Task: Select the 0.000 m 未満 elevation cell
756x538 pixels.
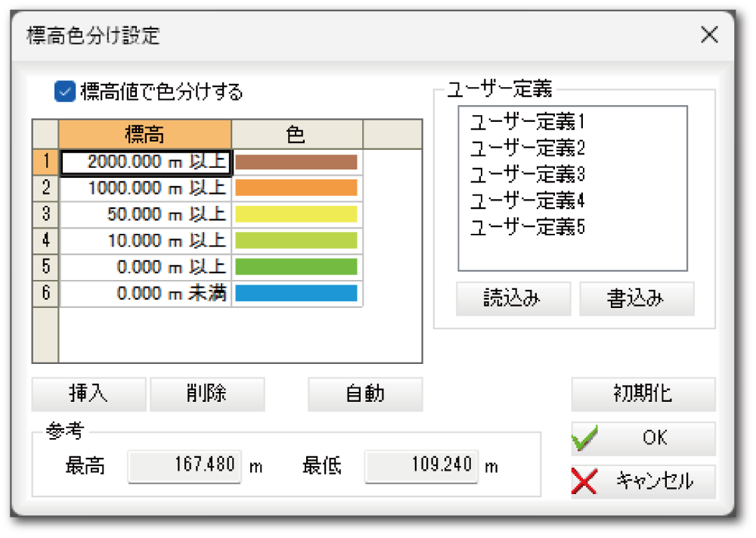Action: [146, 294]
